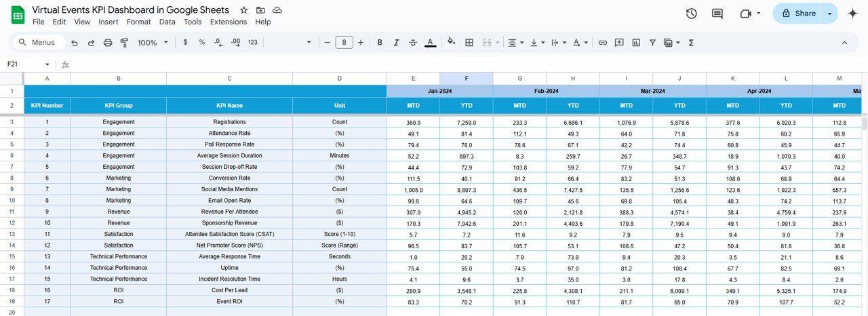Insert a chart
Image resolution: width=868 pixels, height=316 pixels.
tap(636, 42)
